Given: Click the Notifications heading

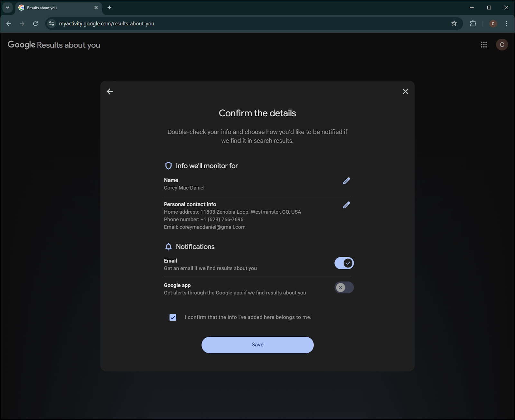Looking at the screenshot, I should point(195,247).
